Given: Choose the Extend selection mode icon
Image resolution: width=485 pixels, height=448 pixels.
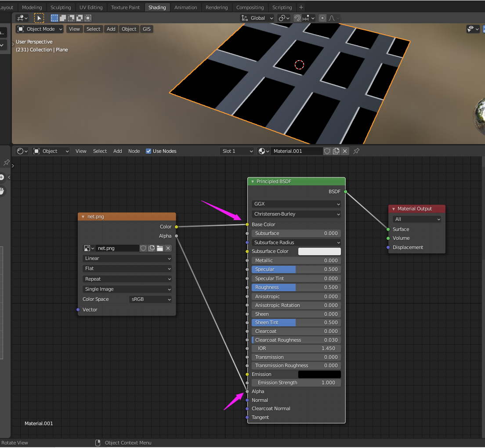Looking at the screenshot, I should click(62, 18).
